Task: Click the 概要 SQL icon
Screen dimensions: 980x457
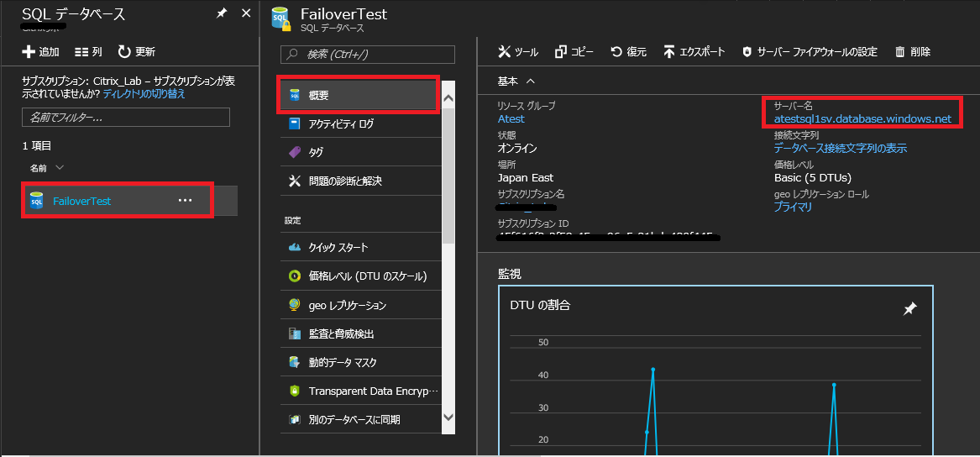Action: coord(295,96)
